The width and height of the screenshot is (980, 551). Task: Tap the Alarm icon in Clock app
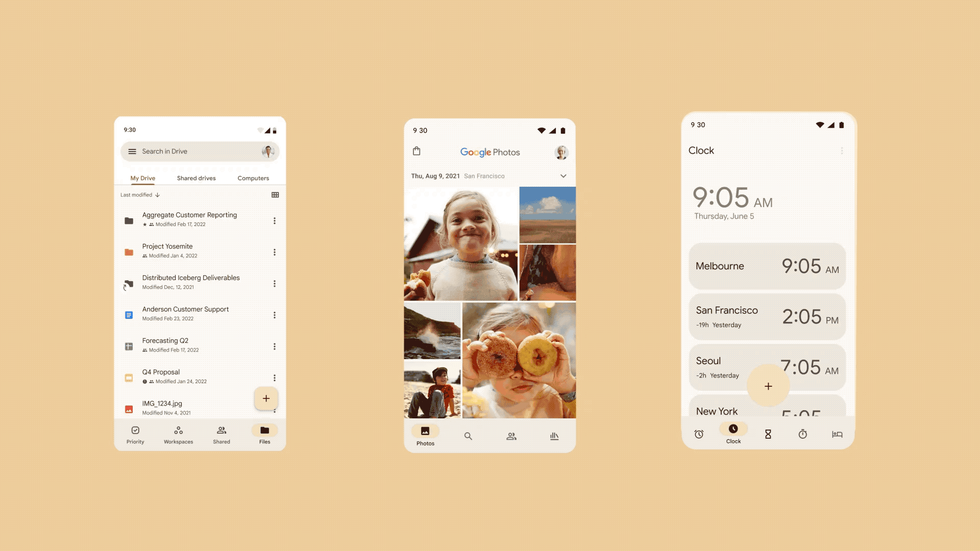(698, 434)
